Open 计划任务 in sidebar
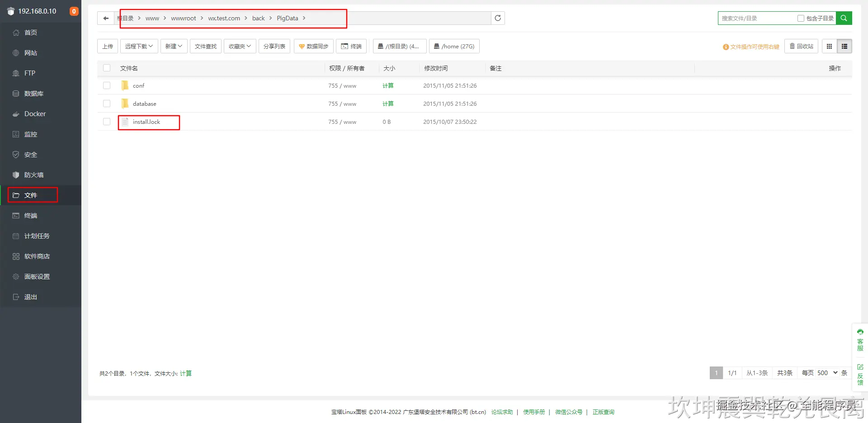The width and height of the screenshot is (868, 423). pos(41,236)
